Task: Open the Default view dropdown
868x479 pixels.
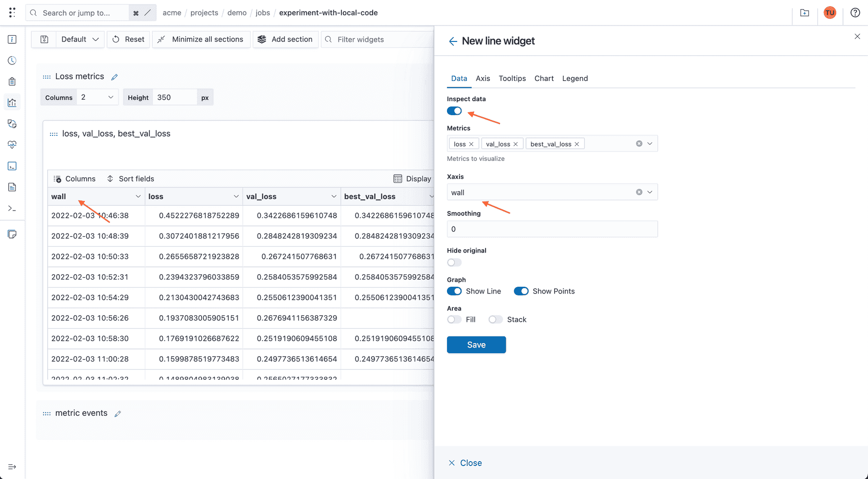Action: click(x=80, y=39)
